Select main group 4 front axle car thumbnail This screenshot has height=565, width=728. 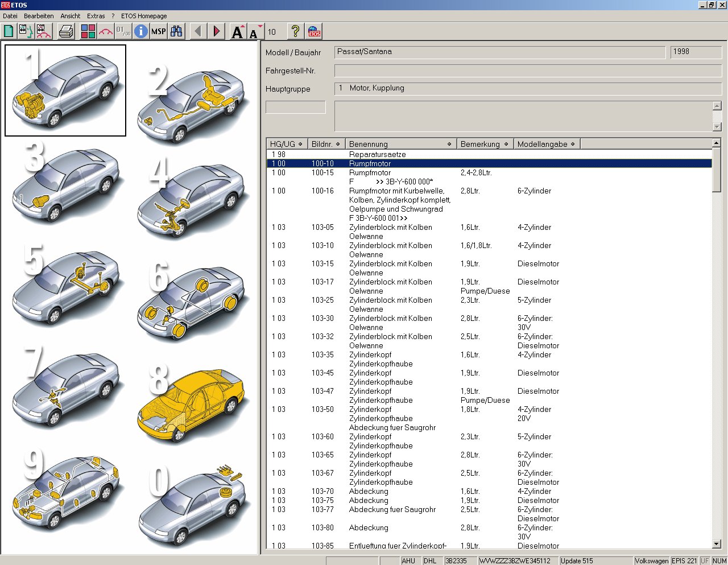(x=191, y=199)
